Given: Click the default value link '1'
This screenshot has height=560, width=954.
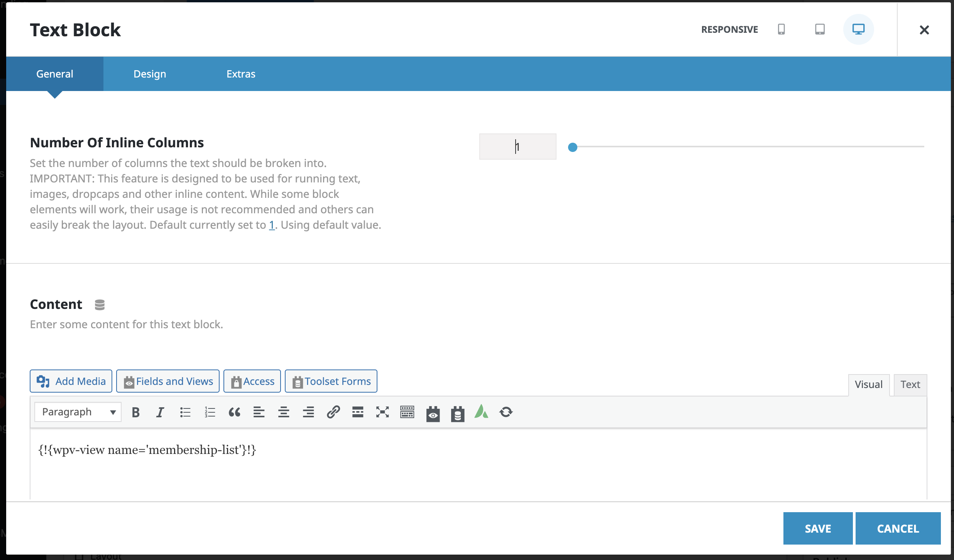Looking at the screenshot, I should click(x=272, y=225).
